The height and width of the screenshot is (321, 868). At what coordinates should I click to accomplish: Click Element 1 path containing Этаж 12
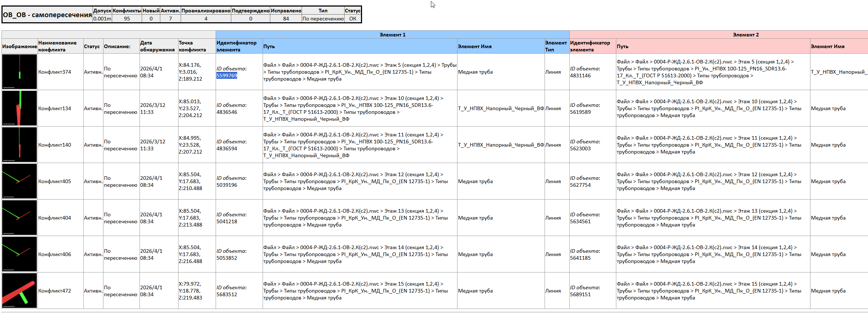click(x=356, y=181)
